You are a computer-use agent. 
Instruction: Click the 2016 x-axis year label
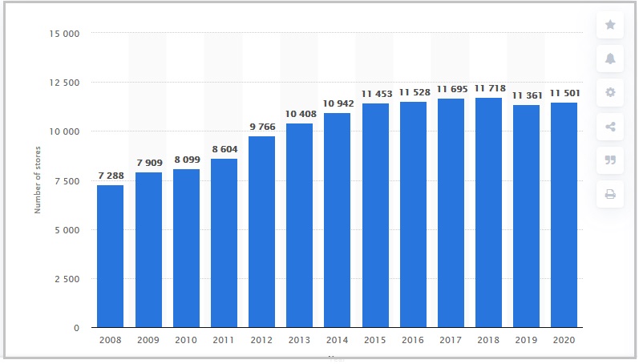[412, 340]
